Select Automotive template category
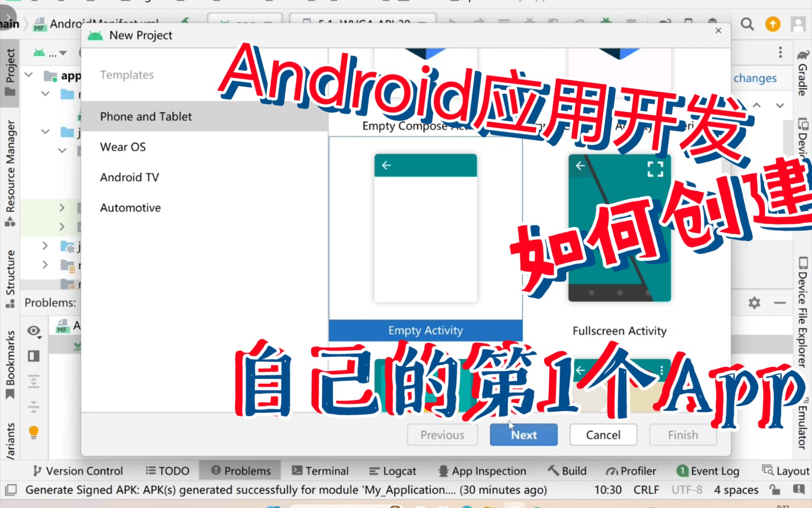 pyautogui.click(x=204, y=207)
